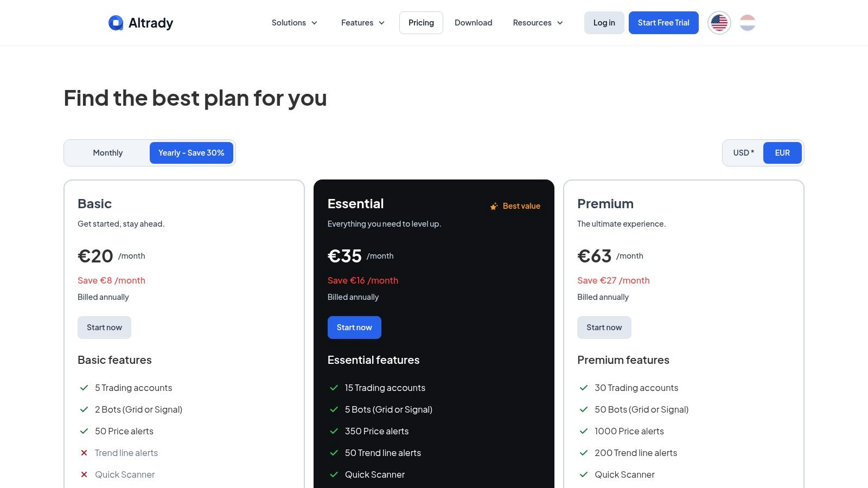The height and width of the screenshot is (488, 868).
Task: Select Yearly billing with 30% savings
Action: pos(192,152)
